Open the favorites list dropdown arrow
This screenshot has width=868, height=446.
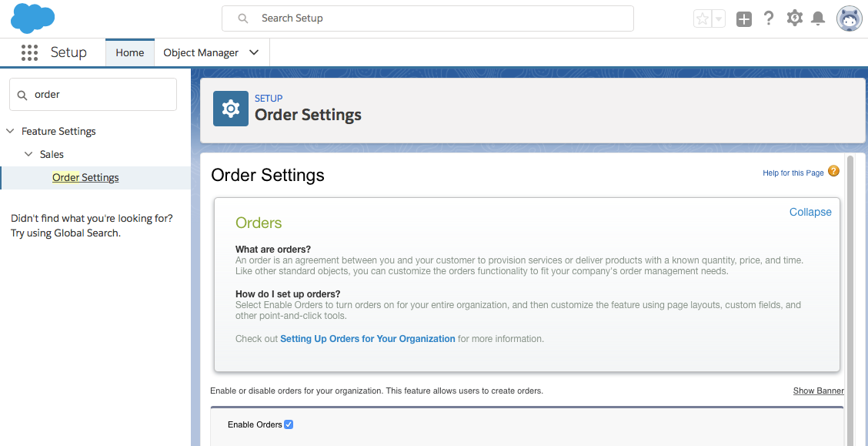[x=719, y=19]
